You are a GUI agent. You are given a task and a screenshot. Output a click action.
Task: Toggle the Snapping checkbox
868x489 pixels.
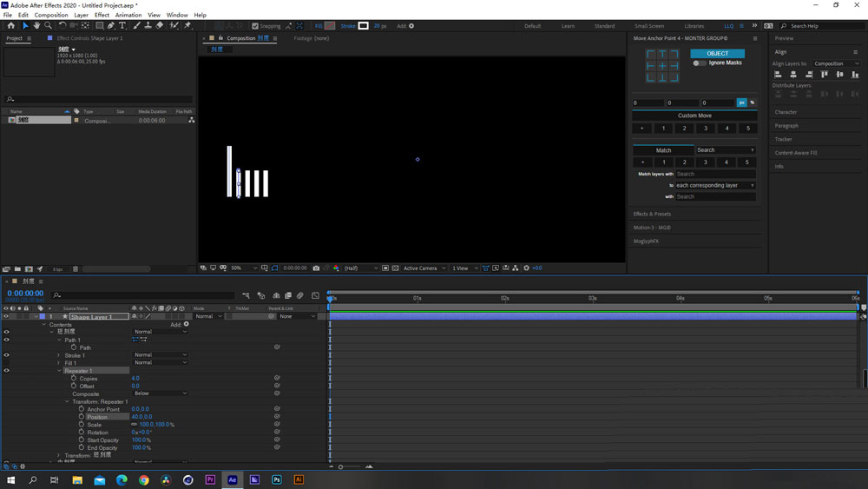pos(255,26)
